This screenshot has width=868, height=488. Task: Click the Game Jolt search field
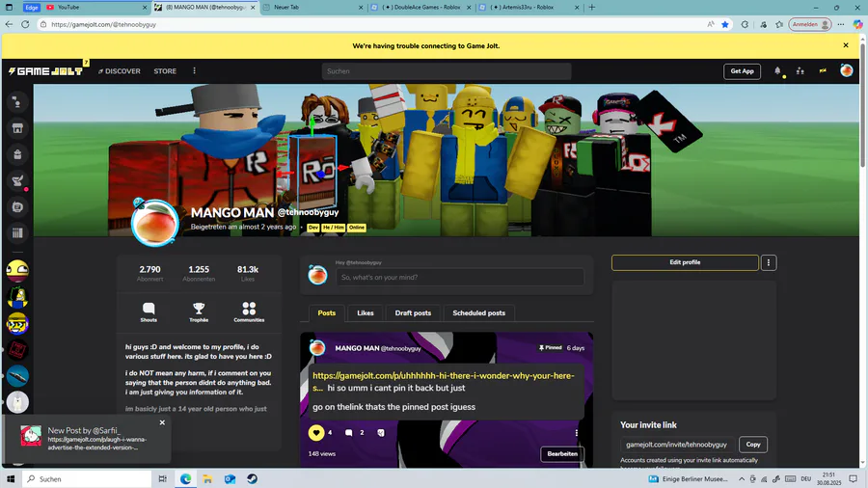[x=447, y=70]
